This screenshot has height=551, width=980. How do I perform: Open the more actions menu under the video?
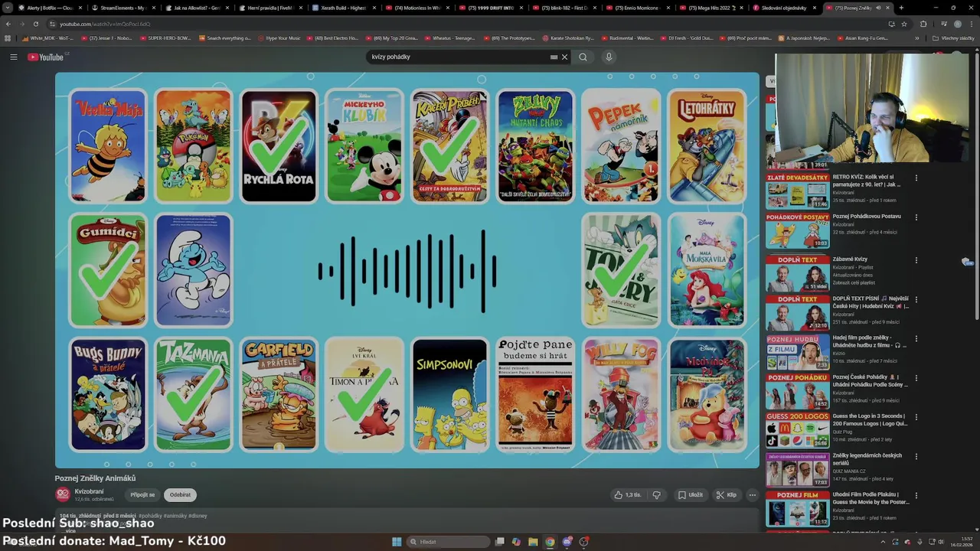tap(752, 495)
